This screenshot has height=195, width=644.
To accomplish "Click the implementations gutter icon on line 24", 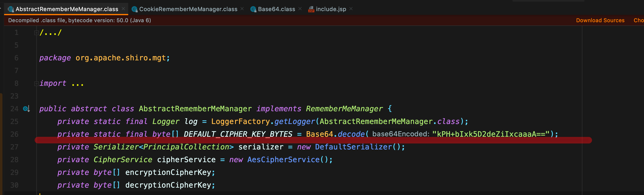I will [x=26, y=109].
